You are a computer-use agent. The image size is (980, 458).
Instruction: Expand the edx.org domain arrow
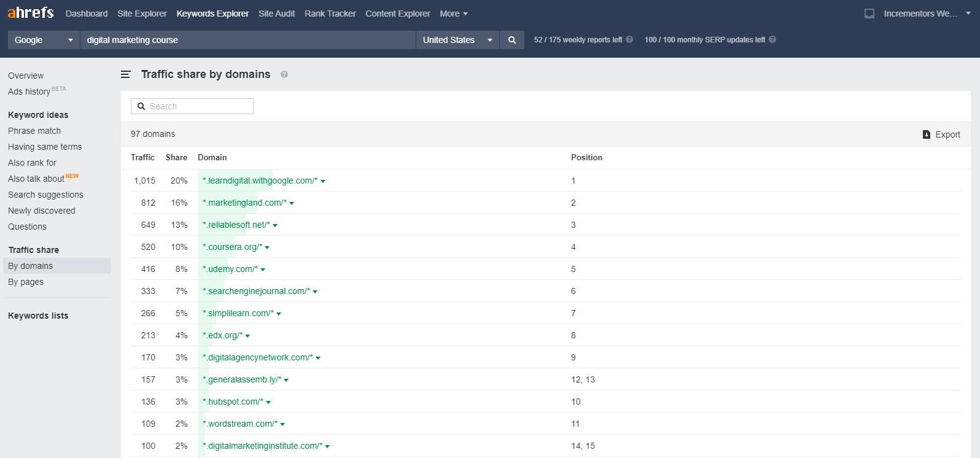click(247, 336)
